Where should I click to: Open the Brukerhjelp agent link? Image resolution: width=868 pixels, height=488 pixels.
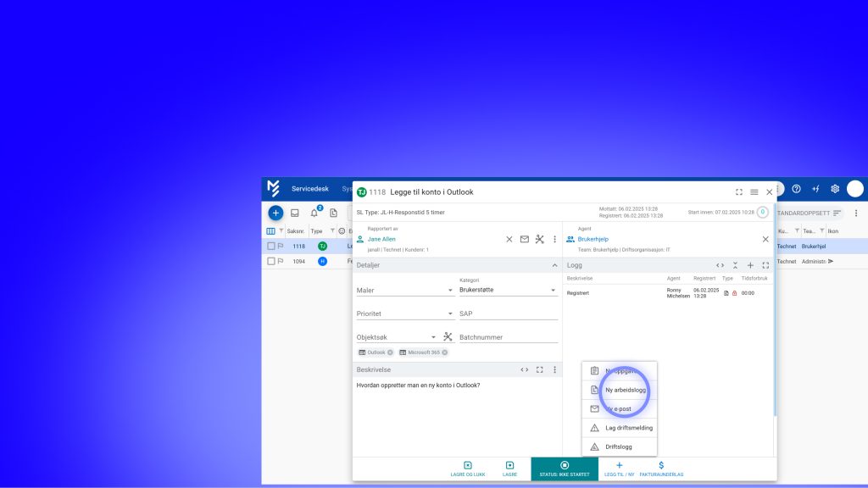[x=593, y=240]
